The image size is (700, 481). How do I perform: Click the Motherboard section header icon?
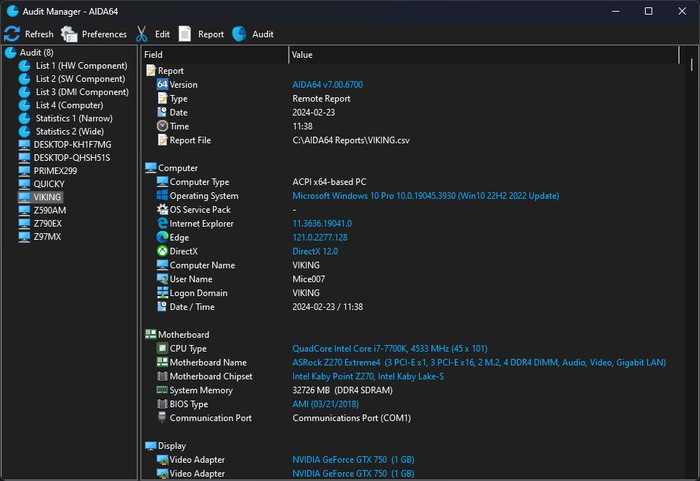151,335
